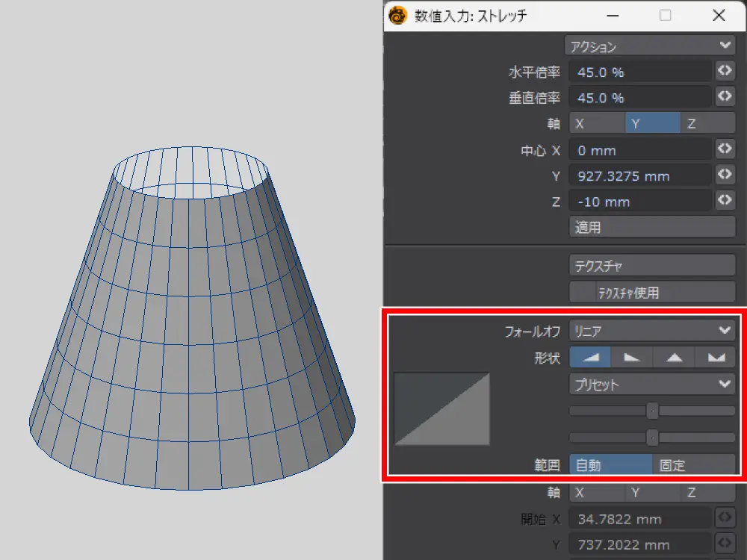Screen dimensions: 747x560
Task: Select the fourth valley falloff shape icon
Action: coord(716,358)
